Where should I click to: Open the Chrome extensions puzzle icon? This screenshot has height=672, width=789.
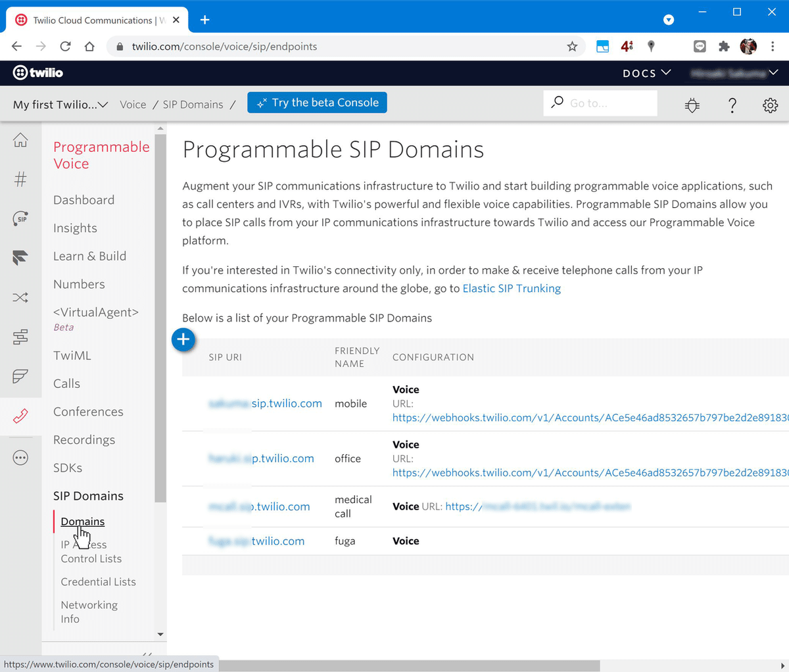pyautogui.click(x=724, y=46)
